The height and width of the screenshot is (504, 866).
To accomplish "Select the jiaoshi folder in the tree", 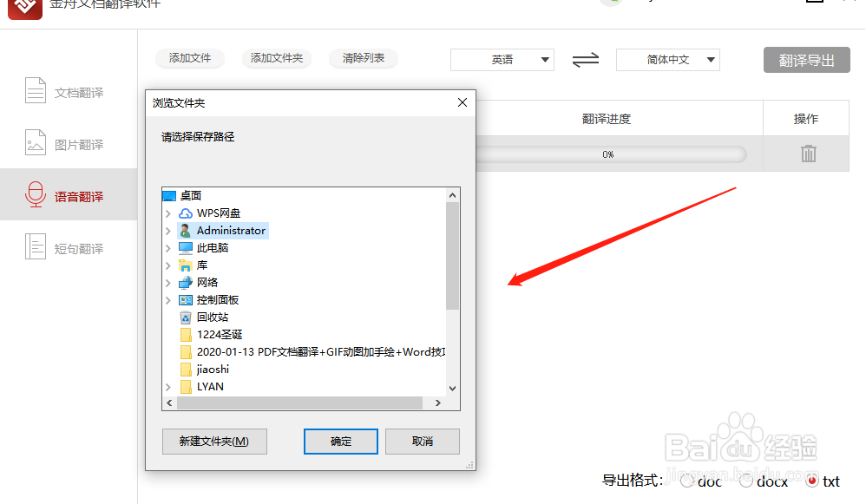I will coord(212,369).
